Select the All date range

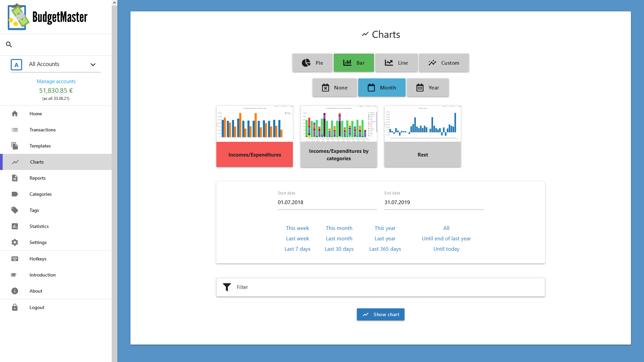[446, 228]
